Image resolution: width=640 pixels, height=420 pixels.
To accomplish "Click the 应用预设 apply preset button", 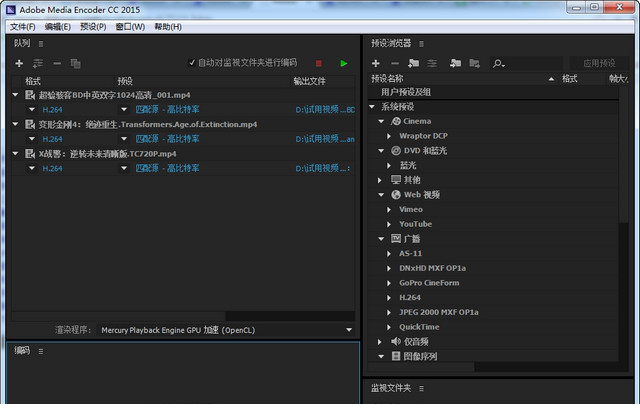I will [599, 63].
